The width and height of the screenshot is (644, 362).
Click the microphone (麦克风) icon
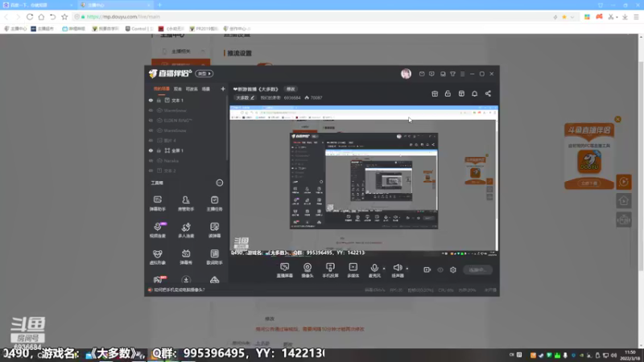(374, 269)
